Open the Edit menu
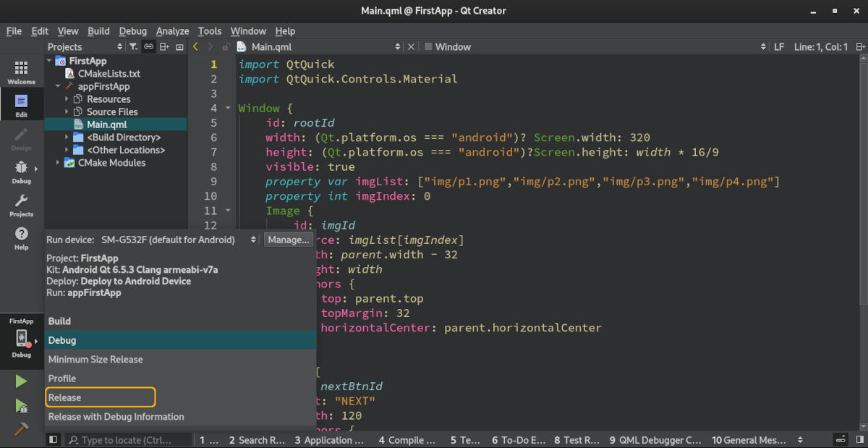Viewport: 868px width, 448px height. (40, 31)
